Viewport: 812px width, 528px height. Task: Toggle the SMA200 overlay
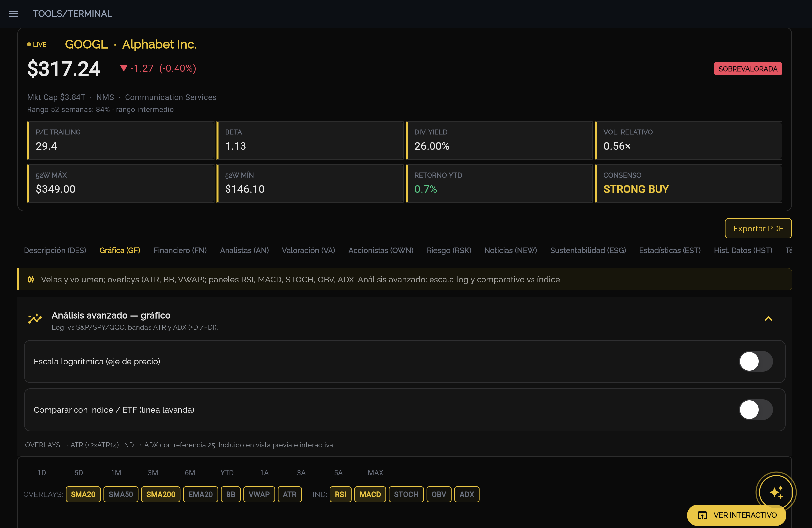161,494
